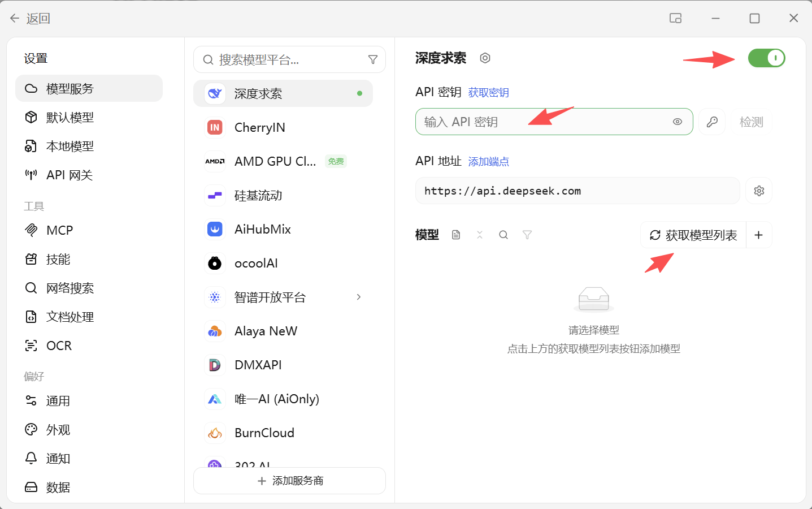The image size is (812, 509).
Task: Select the 深度求索 provider
Action: 283,93
